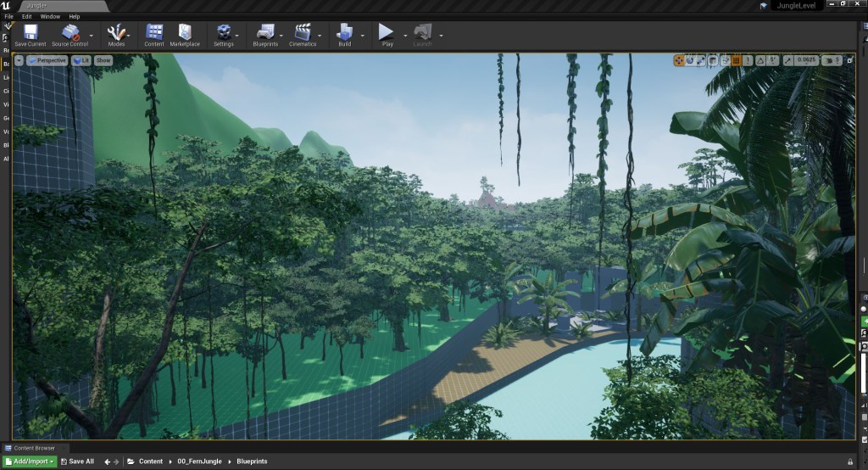
Task: Open Source Control from the toolbar
Action: click(70, 35)
